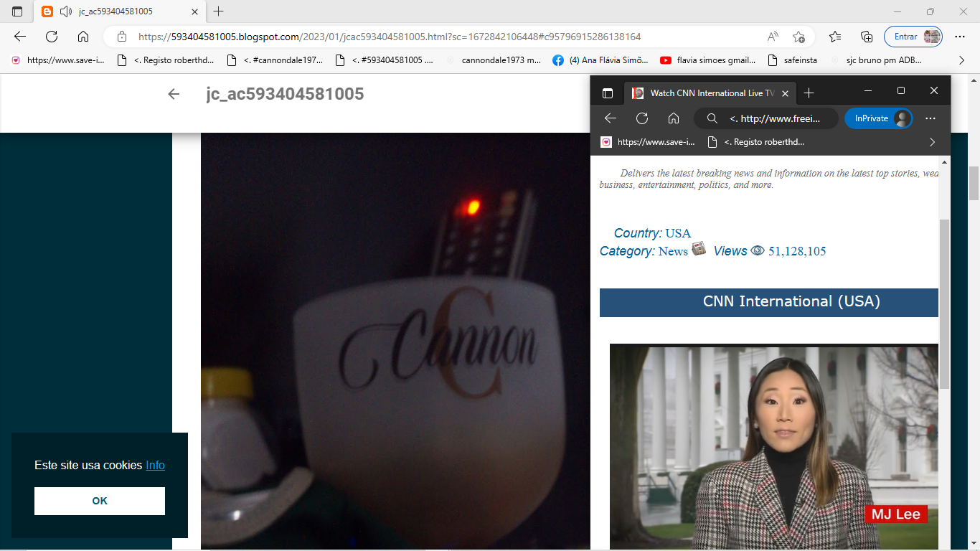This screenshot has width=980, height=551.
Task: Click the views count 51,128,105
Action: click(x=797, y=251)
